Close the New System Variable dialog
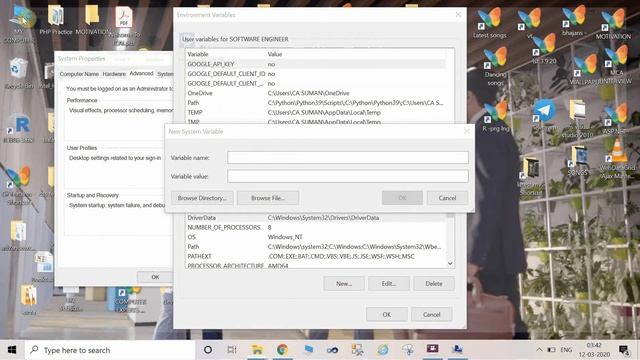640x360 pixels. tap(467, 131)
